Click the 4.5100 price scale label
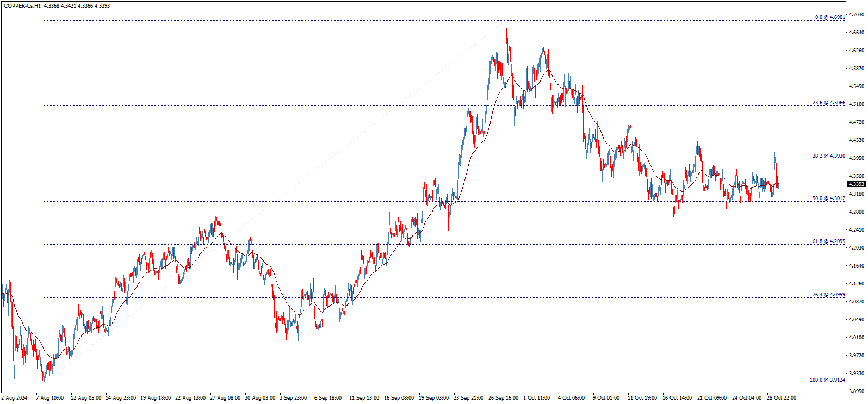 coord(856,104)
